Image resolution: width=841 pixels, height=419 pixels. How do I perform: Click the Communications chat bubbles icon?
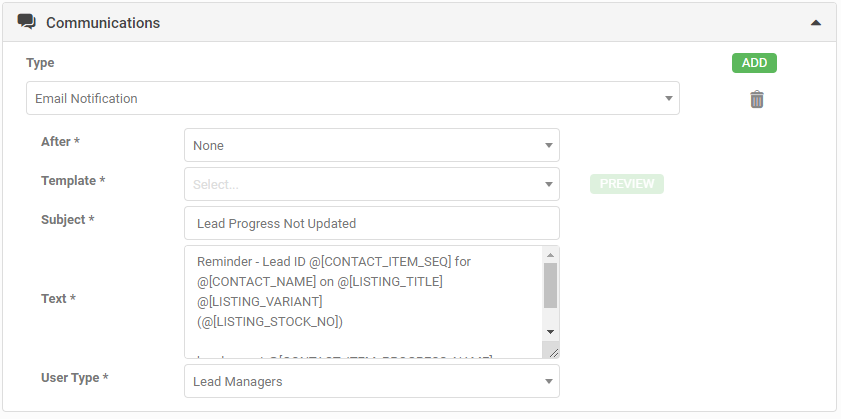(27, 22)
